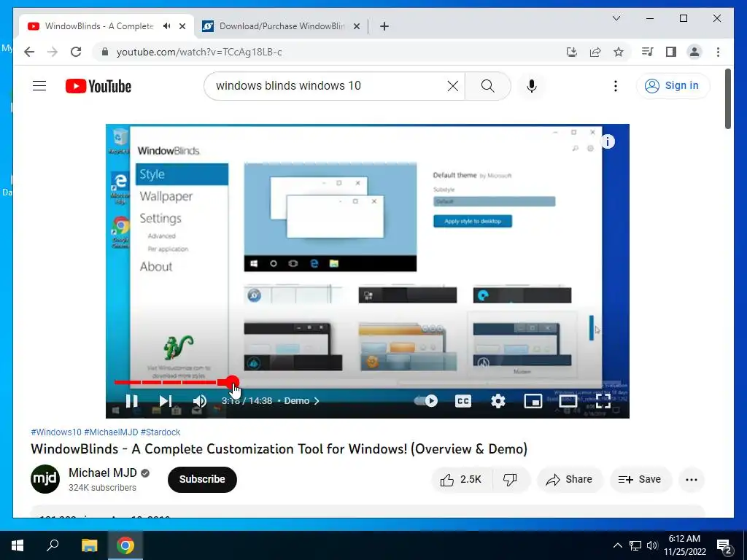Go back to the previous page

tap(29, 52)
